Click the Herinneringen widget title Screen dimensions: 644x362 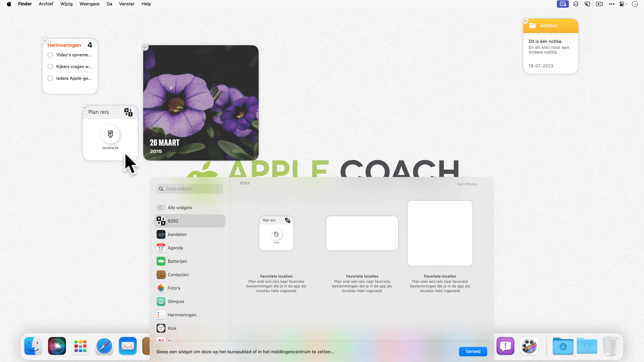tap(64, 45)
